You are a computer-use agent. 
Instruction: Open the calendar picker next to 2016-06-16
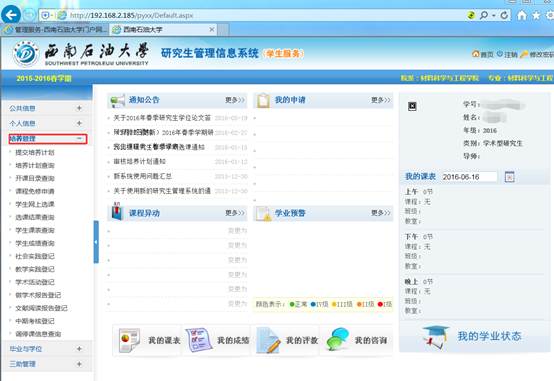pos(509,177)
